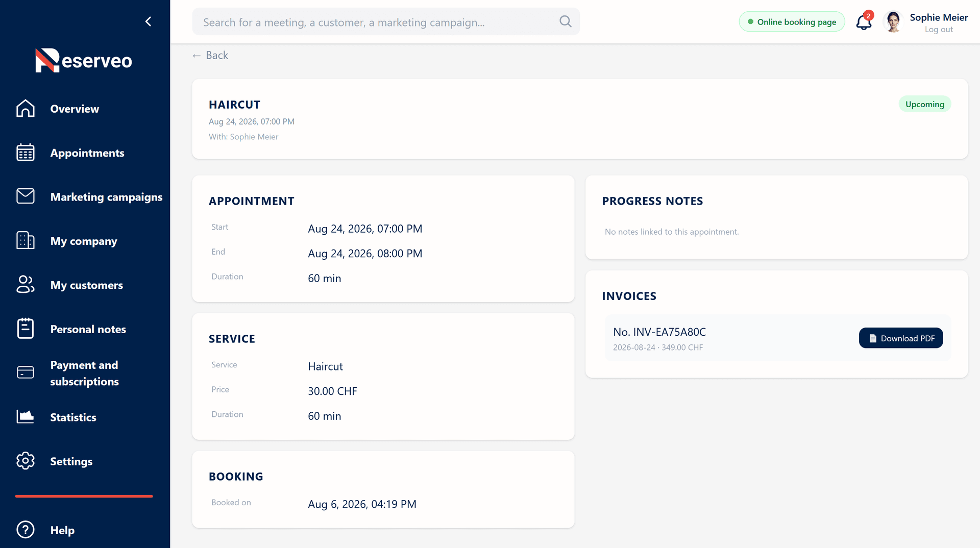Open Help menu item
This screenshot has width=980, height=548.
[x=62, y=530]
